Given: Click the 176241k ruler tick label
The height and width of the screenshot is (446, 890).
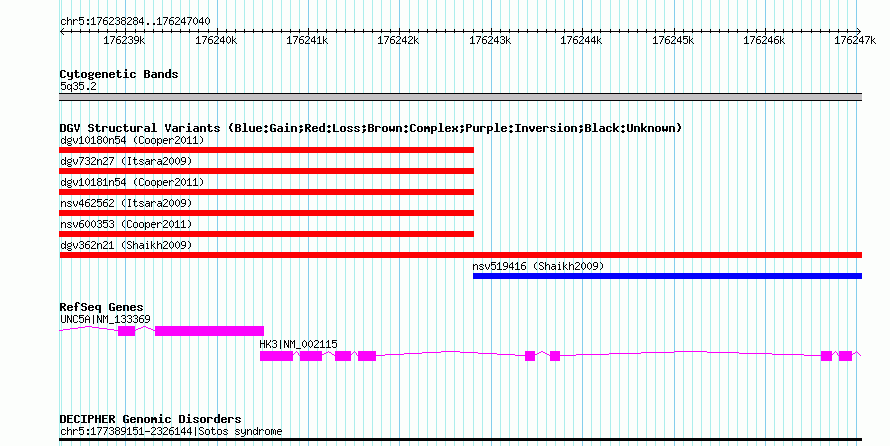Looking at the screenshot, I should point(307,40).
